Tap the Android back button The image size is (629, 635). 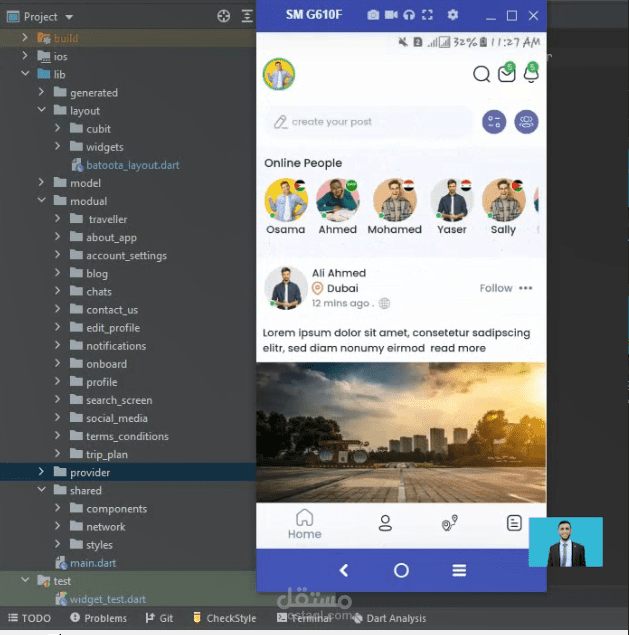[x=344, y=571]
